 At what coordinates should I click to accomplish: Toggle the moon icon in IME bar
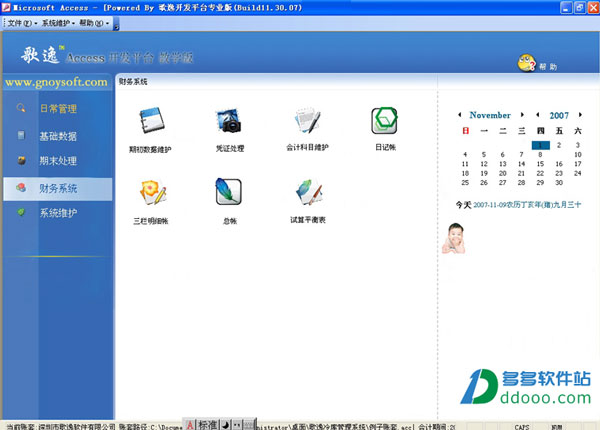pos(226,425)
